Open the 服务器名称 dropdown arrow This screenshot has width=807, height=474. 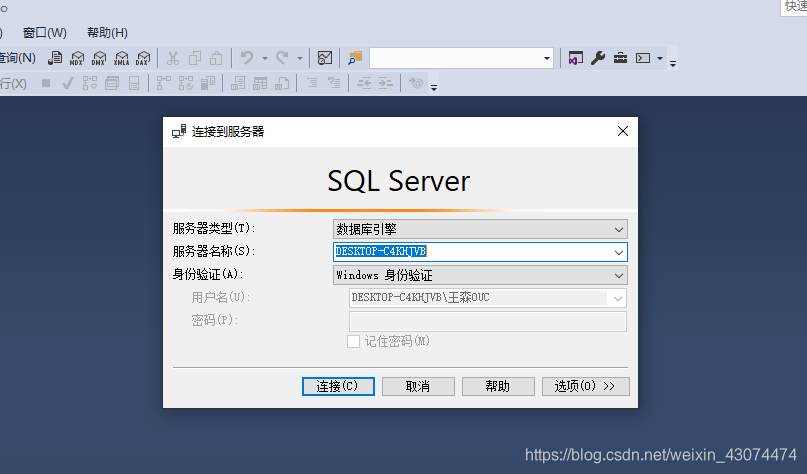click(619, 252)
